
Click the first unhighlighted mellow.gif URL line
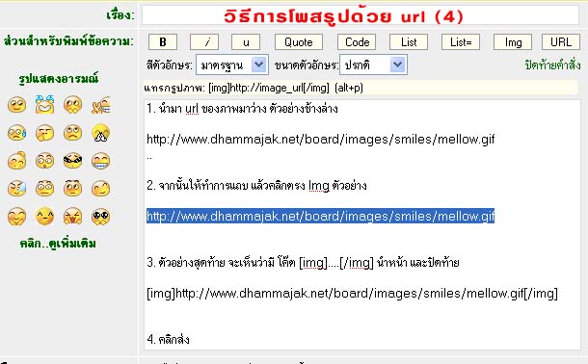pos(321,140)
